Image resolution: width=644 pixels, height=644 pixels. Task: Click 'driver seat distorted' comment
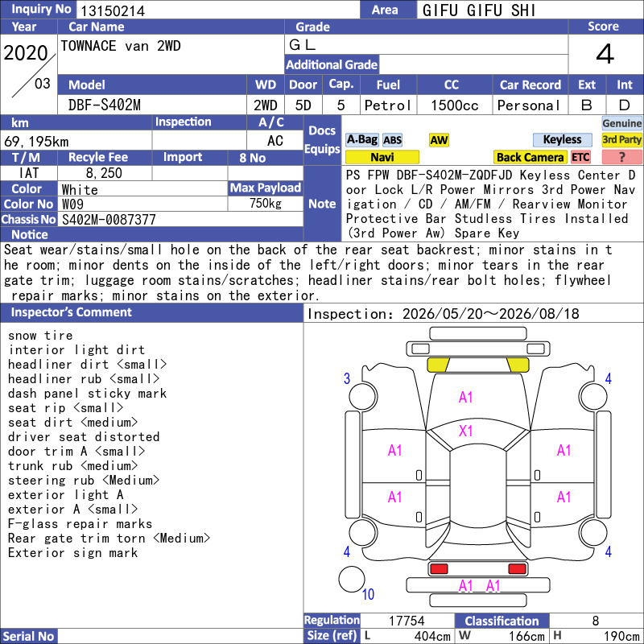tap(84, 437)
